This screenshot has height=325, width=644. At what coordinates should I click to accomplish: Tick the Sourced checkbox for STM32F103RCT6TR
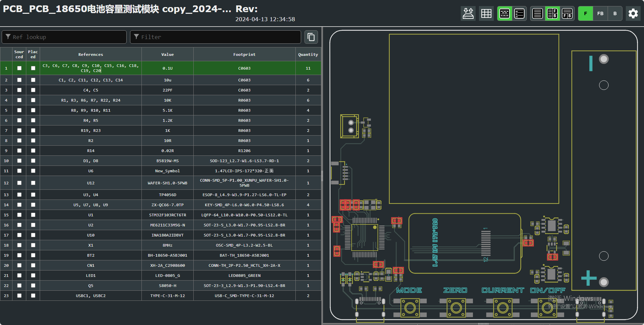pyautogui.click(x=19, y=215)
